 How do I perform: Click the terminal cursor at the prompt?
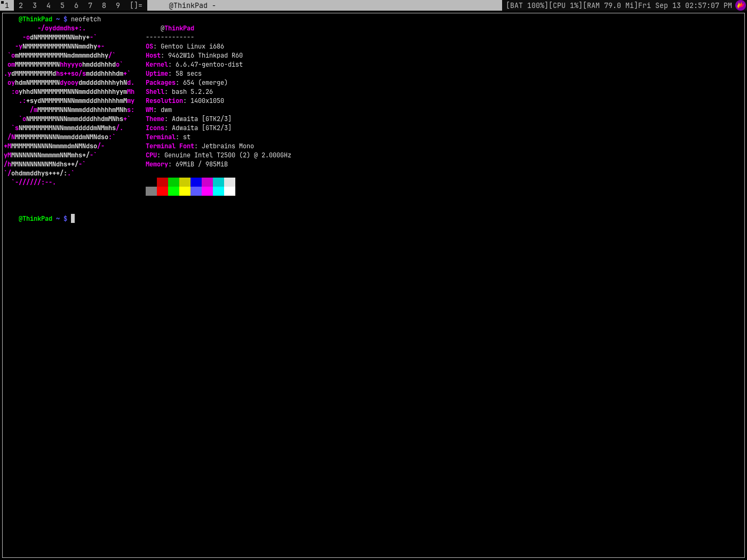pyautogui.click(x=73, y=219)
